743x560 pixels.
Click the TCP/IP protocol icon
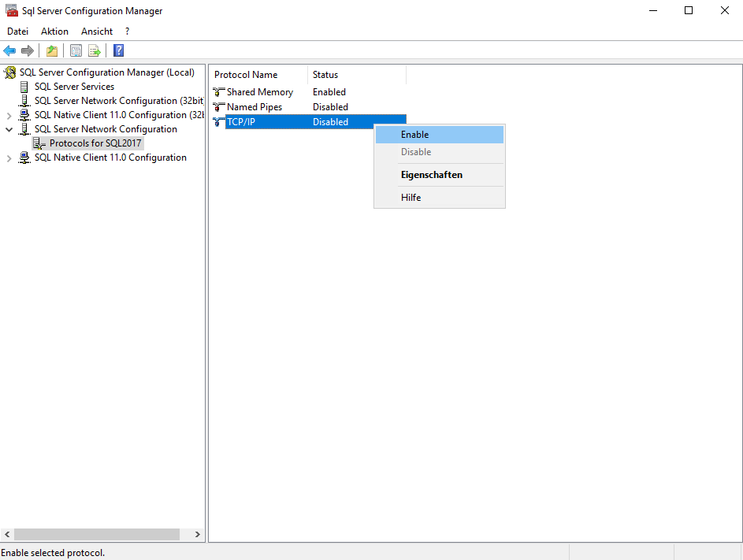coord(218,122)
